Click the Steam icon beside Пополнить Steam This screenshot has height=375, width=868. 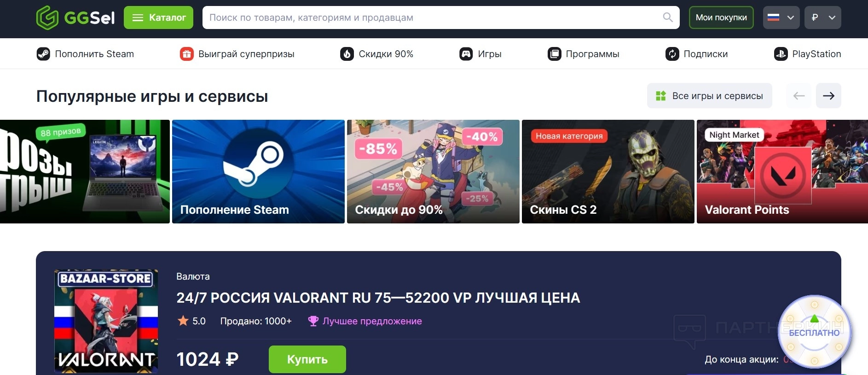point(43,54)
